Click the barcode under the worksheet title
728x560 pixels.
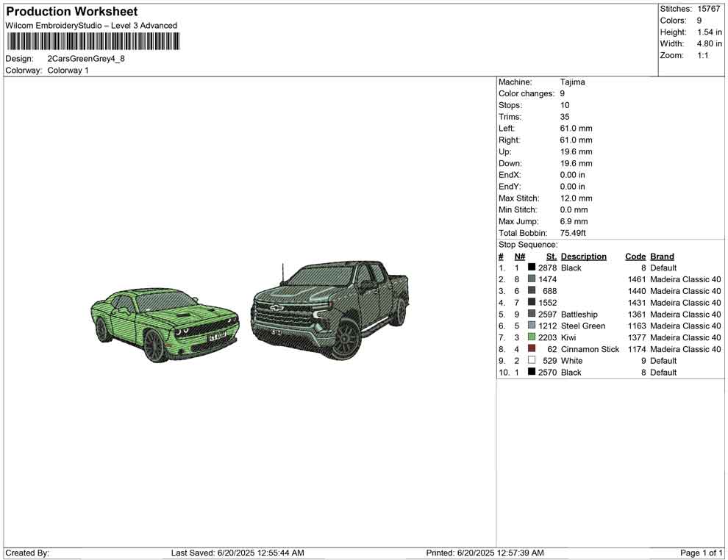[93, 41]
